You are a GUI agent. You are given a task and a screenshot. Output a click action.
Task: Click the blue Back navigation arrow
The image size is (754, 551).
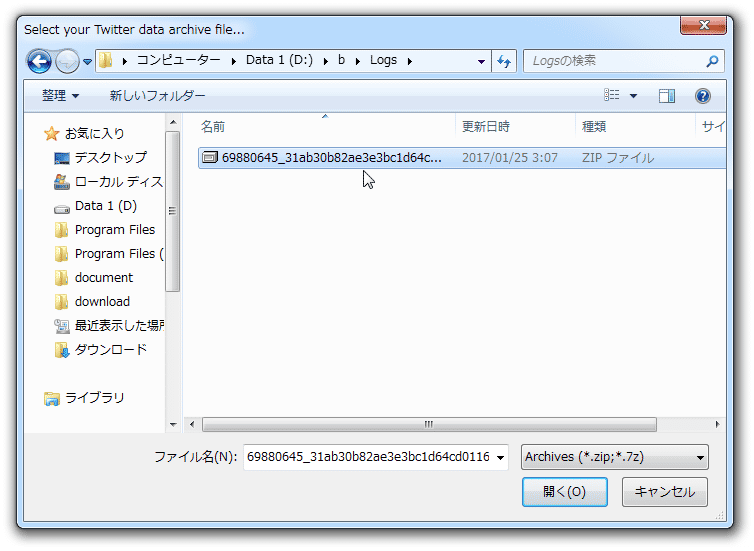pos(39,61)
